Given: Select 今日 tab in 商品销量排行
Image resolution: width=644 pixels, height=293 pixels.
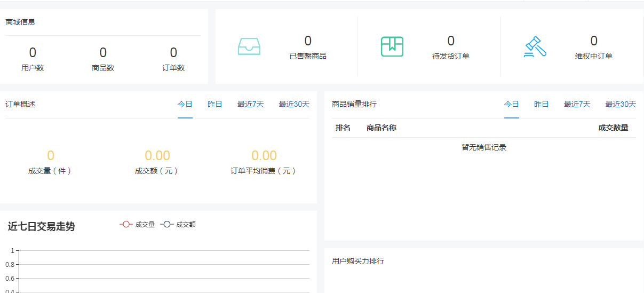Looking at the screenshot, I should [x=511, y=104].
